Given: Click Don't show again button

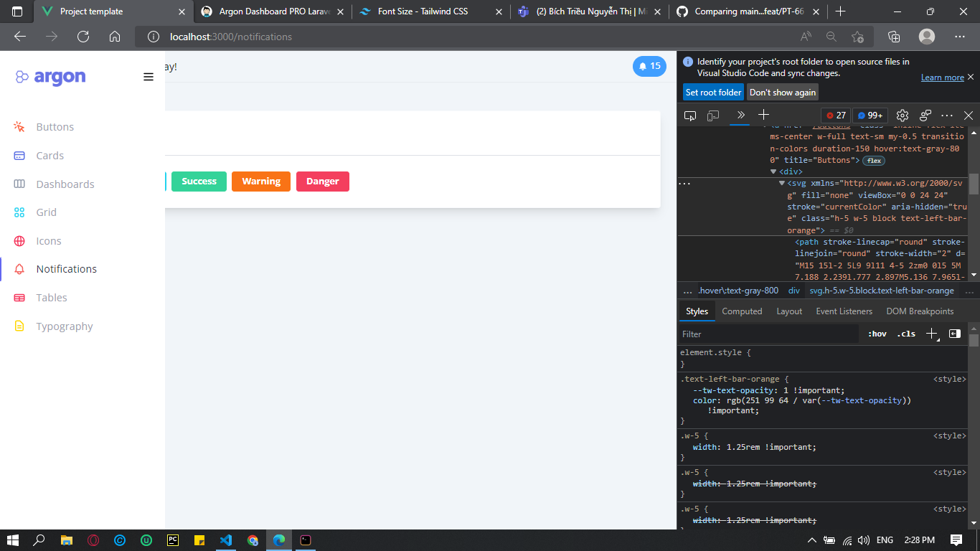Looking at the screenshot, I should (783, 92).
